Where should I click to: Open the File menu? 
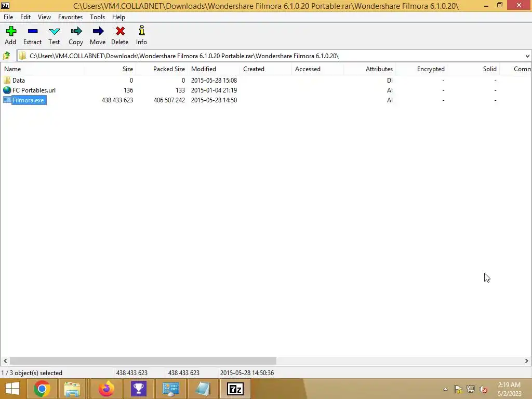8,17
